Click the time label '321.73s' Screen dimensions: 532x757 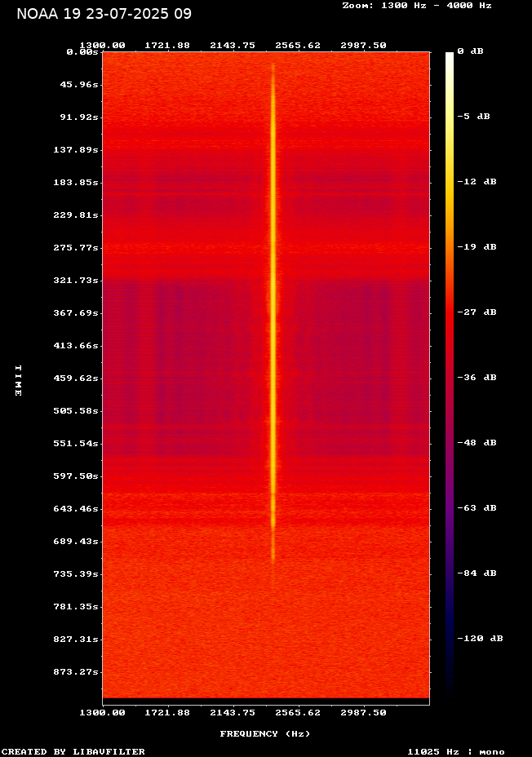76,281
